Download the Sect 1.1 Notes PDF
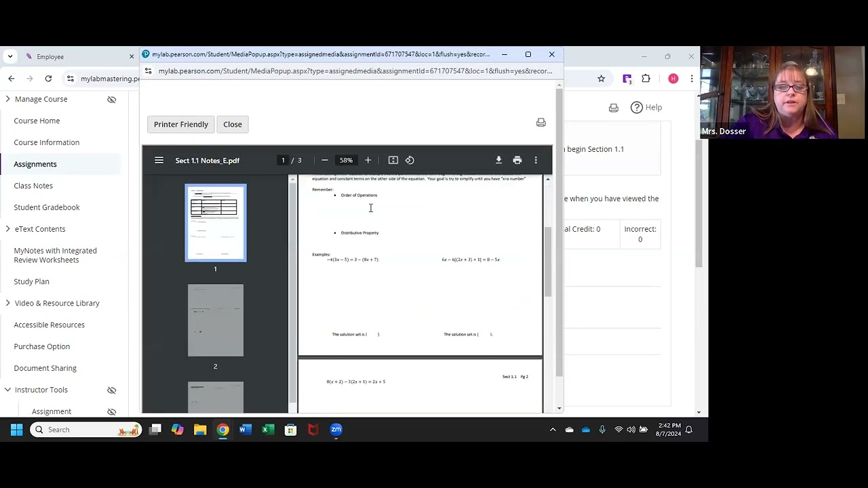Viewport: 868px width, 488px height. tap(498, 161)
